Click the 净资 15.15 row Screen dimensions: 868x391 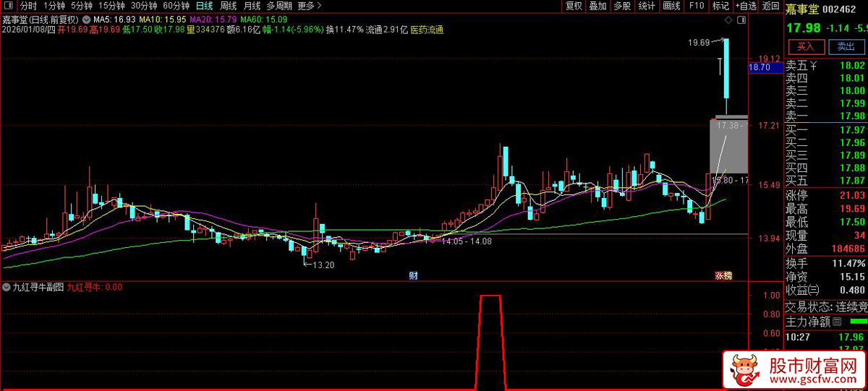coord(826,276)
